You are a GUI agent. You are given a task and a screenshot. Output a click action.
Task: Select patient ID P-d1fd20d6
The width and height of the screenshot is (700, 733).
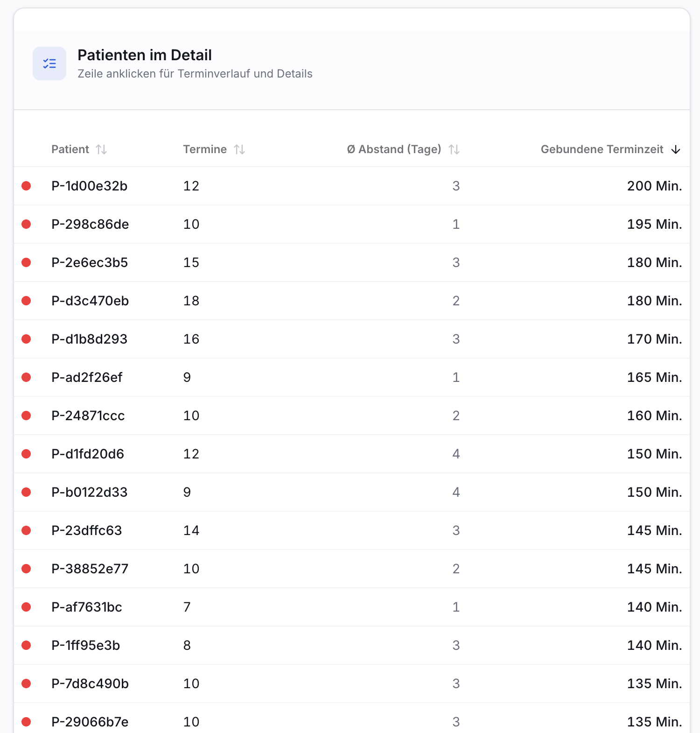(88, 454)
